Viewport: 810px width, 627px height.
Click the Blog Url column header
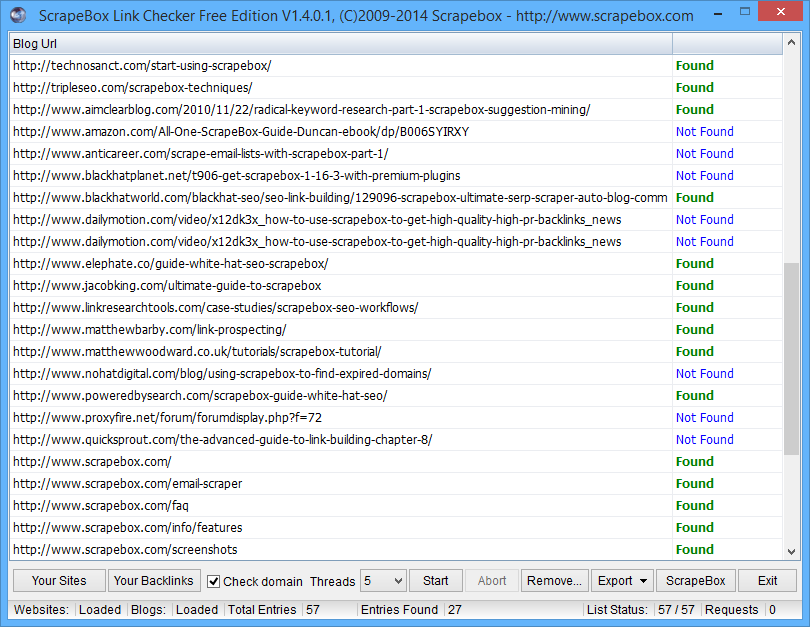(340, 44)
